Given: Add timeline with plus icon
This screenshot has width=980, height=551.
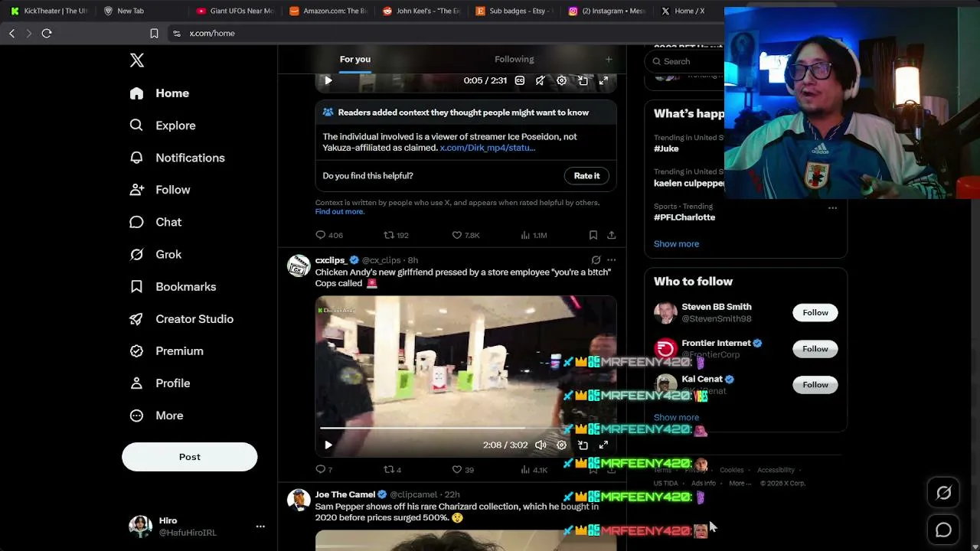Looking at the screenshot, I should tap(609, 59).
